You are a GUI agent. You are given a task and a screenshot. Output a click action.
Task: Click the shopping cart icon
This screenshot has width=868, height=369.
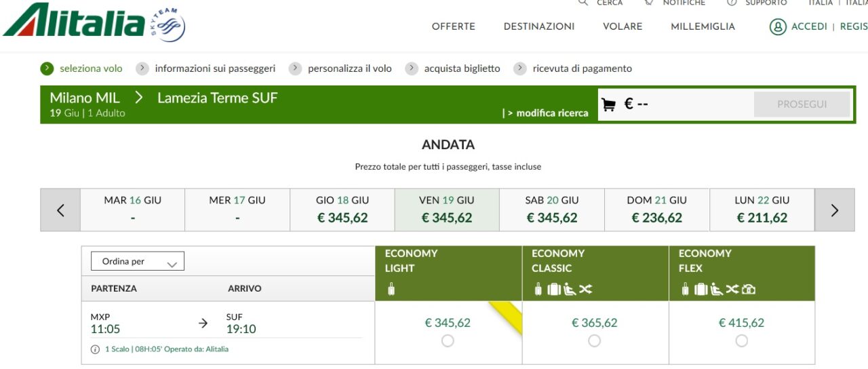608,104
